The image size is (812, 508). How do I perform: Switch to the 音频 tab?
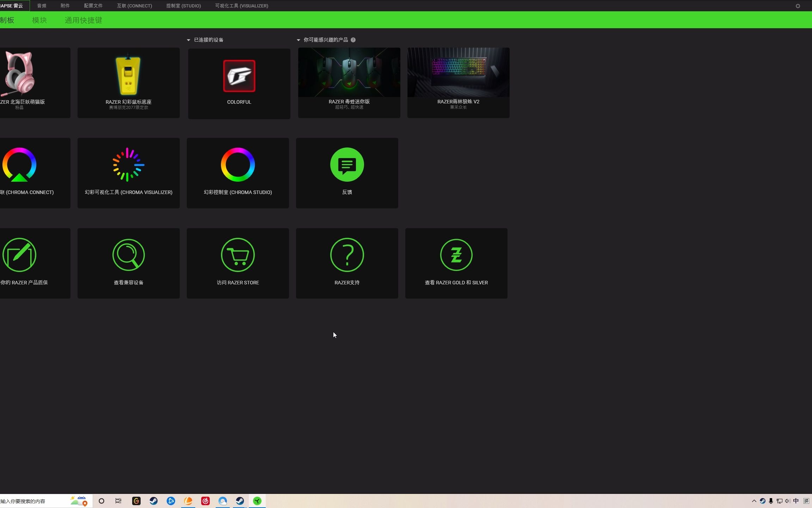pyautogui.click(x=42, y=6)
